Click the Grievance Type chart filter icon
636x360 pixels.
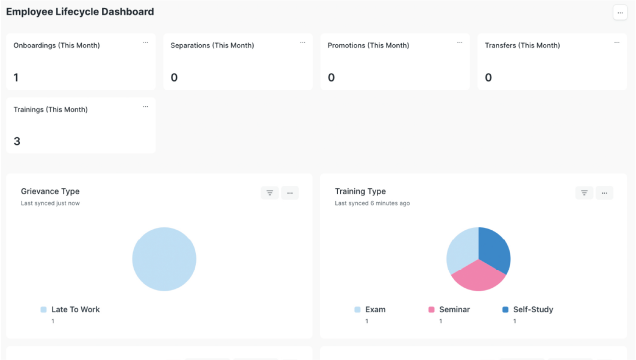[x=270, y=193]
